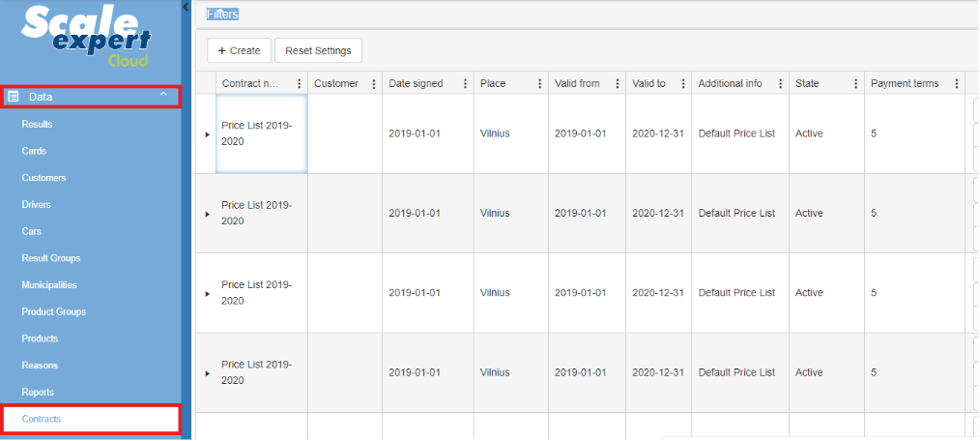
Task: Open the Contract number column options menu
Action: (299, 84)
